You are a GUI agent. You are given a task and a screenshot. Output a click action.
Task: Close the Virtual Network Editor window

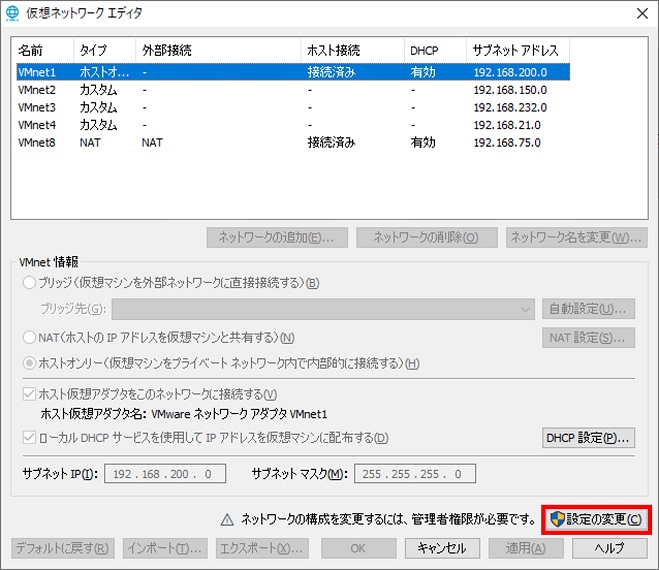pos(640,13)
